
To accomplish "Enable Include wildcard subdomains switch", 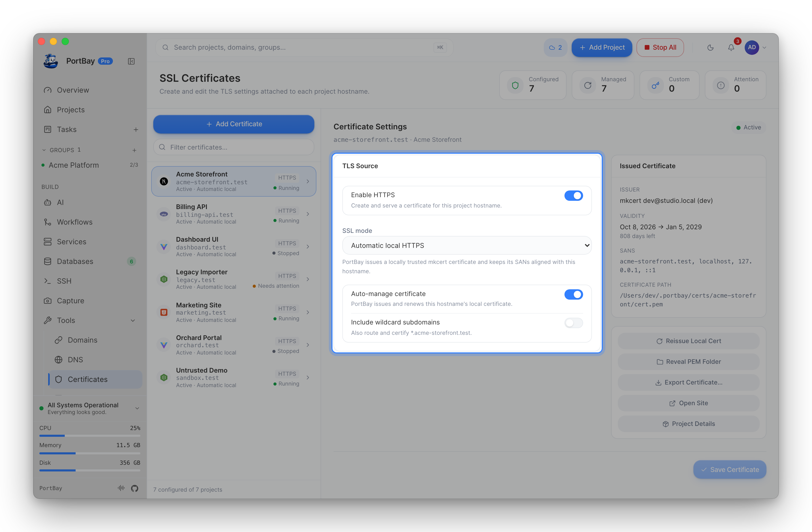I will pos(574,323).
